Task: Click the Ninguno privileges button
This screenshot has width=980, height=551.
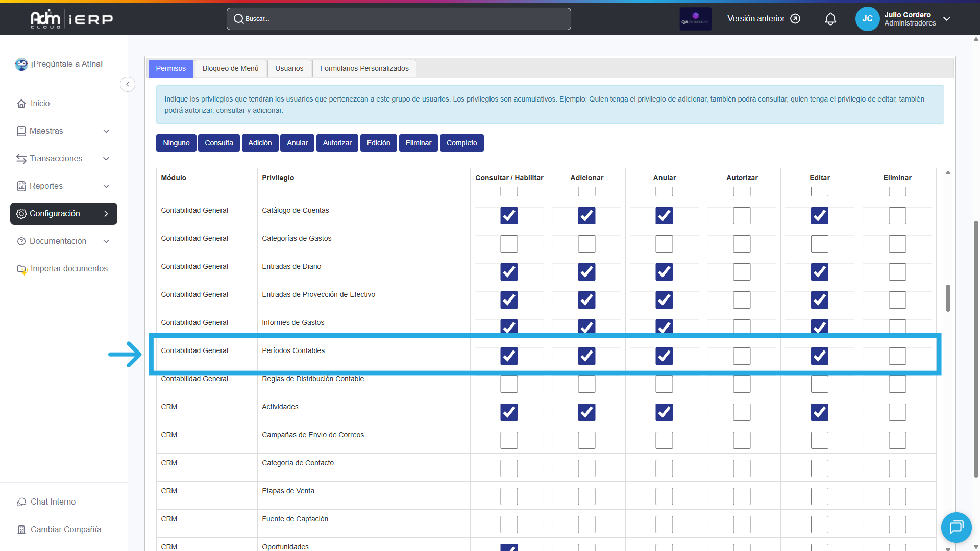Action: [176, 143]
